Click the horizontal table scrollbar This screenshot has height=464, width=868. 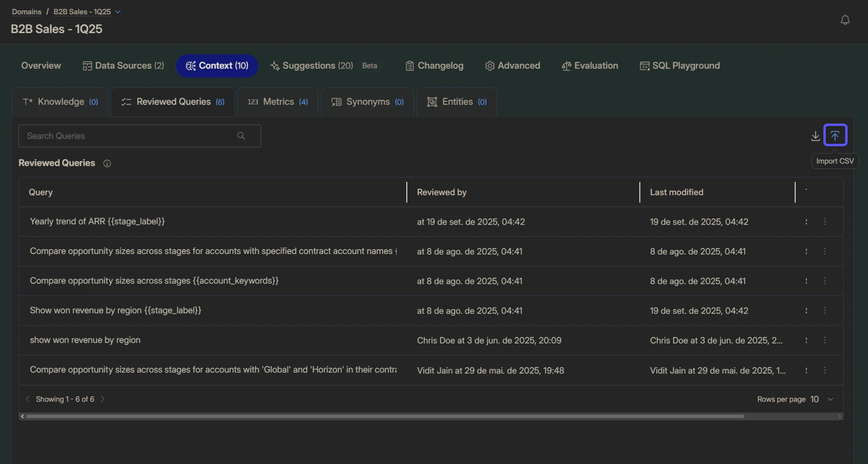(x=385, y=416)
